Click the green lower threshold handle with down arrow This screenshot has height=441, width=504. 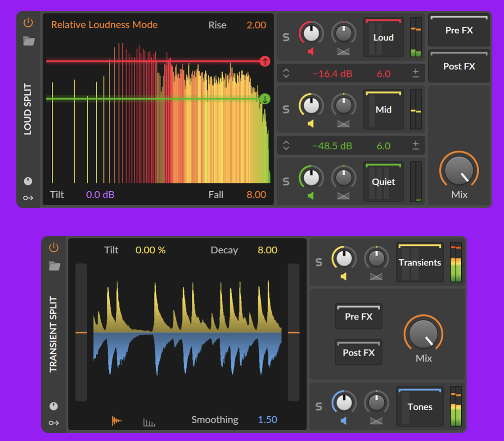click(x=265, y=99)
